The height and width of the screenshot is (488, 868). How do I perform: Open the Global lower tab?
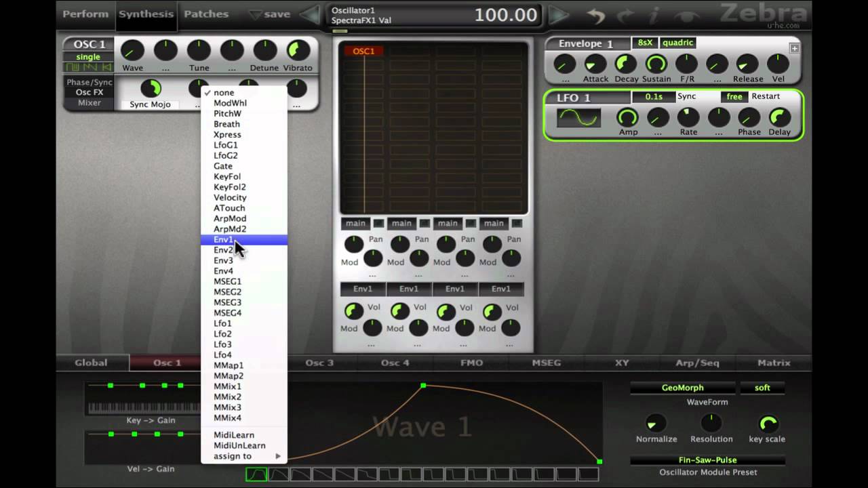point(91,363)
